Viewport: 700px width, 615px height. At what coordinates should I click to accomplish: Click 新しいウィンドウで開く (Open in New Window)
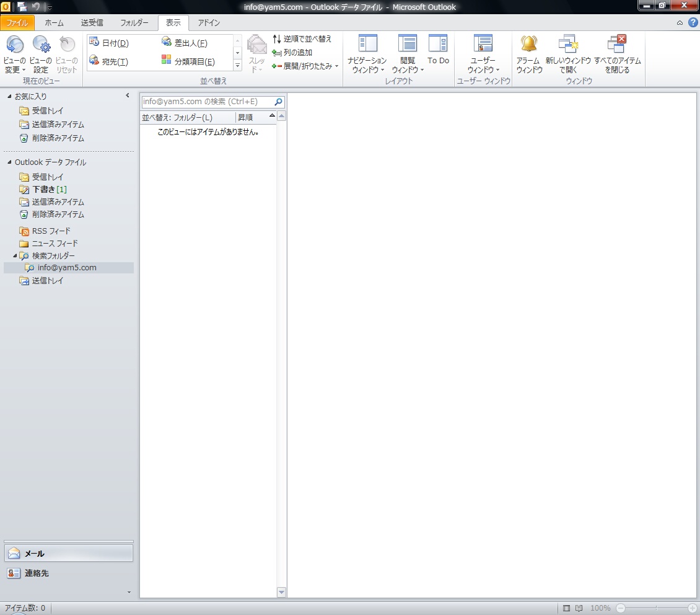click(x=568, y=54)
